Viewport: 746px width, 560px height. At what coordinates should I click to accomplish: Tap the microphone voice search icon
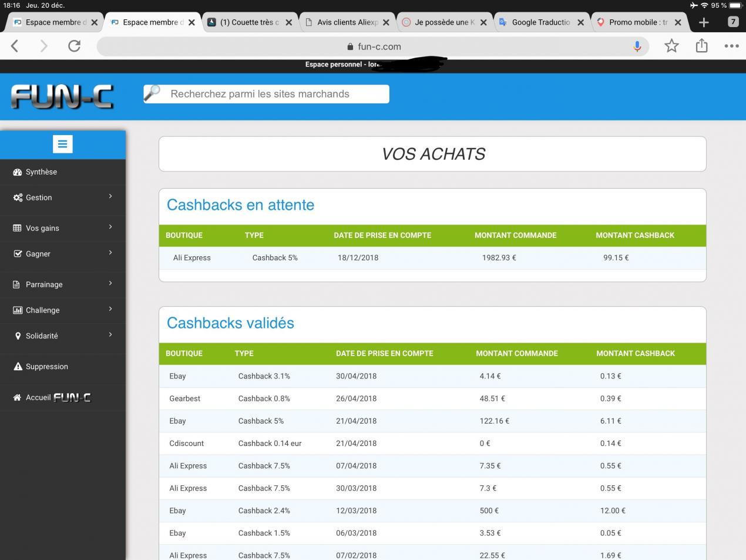(x=637, y=46)
